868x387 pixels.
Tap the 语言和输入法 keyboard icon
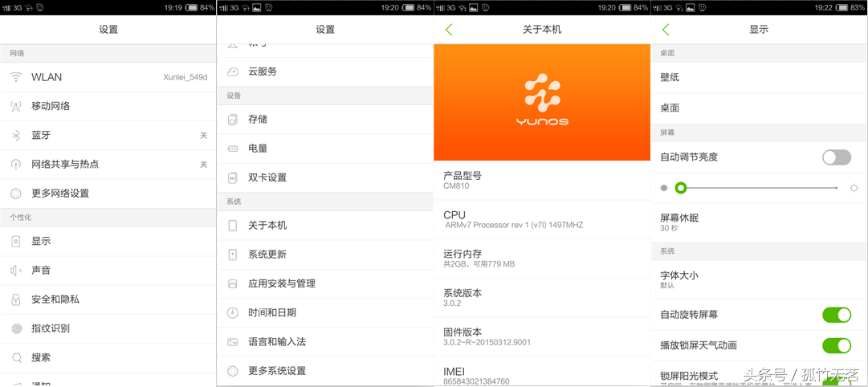pos(233,341)
